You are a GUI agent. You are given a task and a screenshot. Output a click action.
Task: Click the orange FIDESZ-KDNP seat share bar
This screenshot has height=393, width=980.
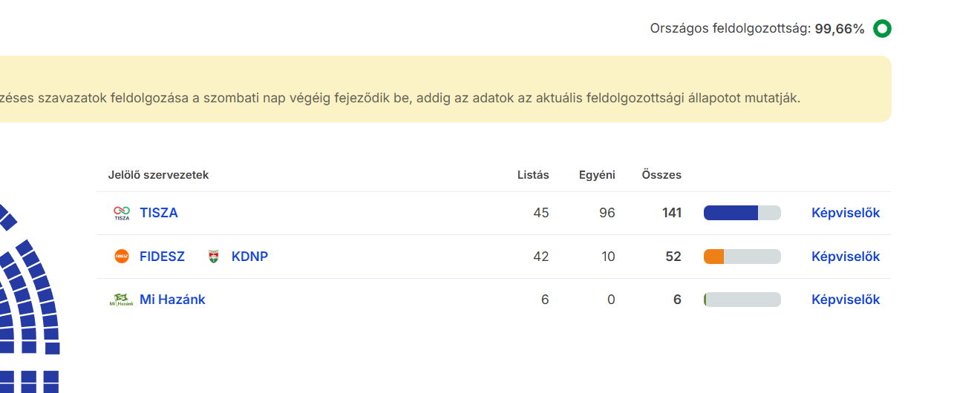pos(714,257)
